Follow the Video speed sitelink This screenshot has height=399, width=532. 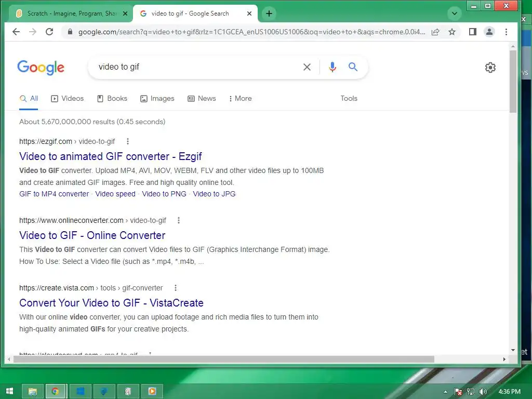pos(115,194)
